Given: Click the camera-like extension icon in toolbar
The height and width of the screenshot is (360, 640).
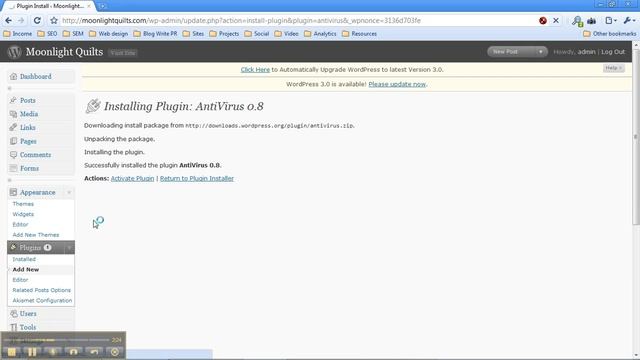Looking at the screenshot, I should point(591,21).
